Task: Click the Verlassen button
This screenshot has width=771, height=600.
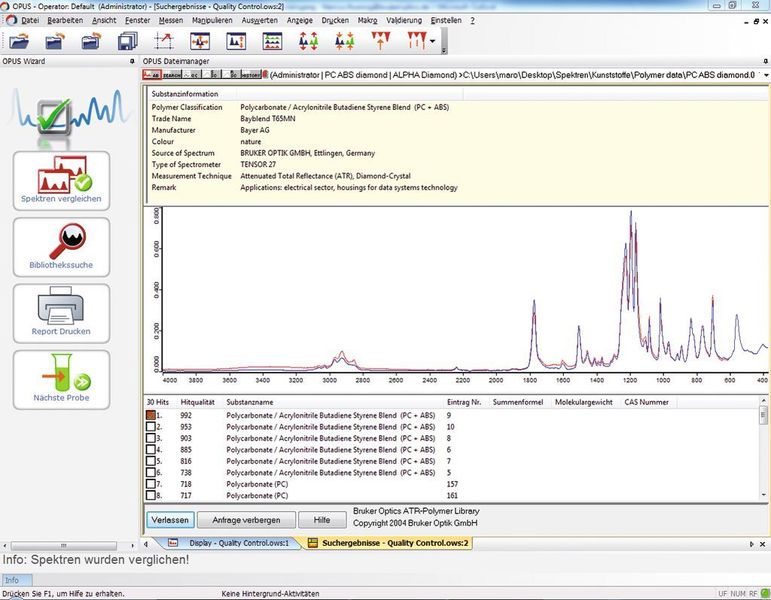Action: pyautogui.click(x=170, y=520)
